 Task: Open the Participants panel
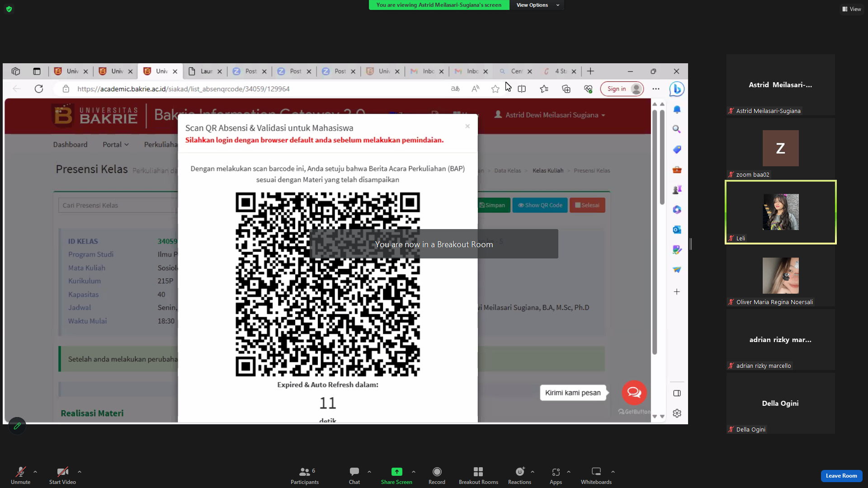(305, 475)
